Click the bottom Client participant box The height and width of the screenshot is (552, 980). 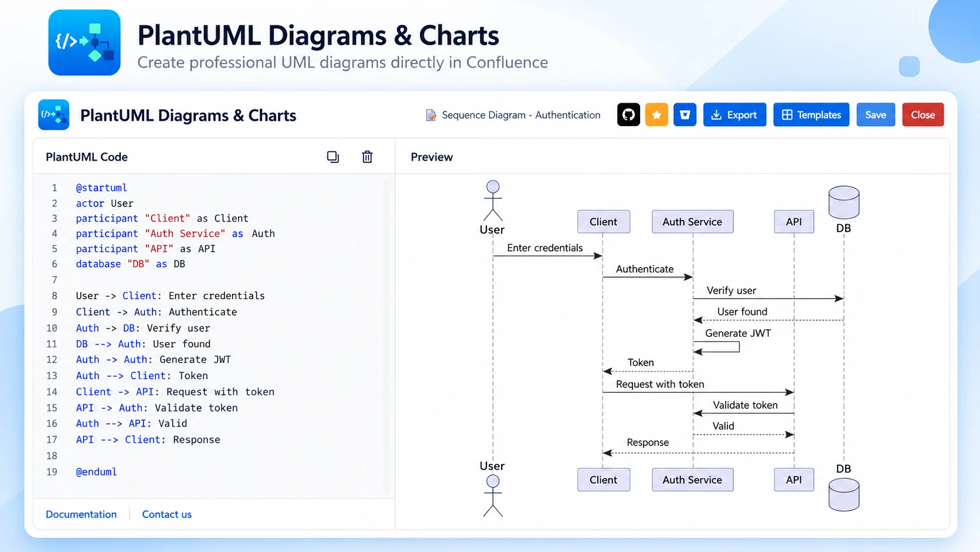click(604, 480)
